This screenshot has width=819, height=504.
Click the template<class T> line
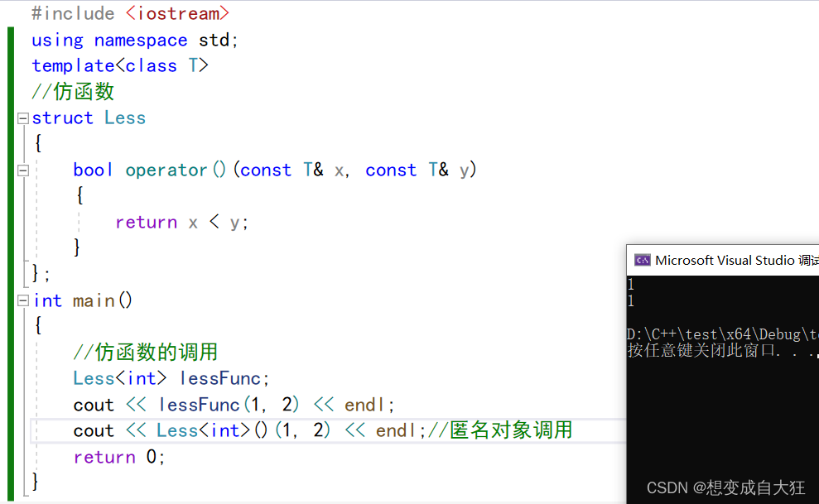click(119, 65)
